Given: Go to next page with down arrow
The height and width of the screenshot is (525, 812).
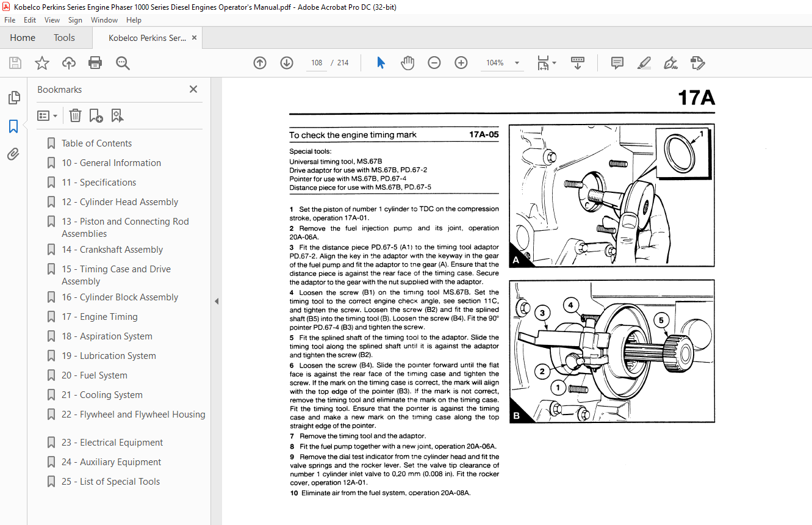Looking at the screenshot, I should pyautogui.click(x=287, y=63).
